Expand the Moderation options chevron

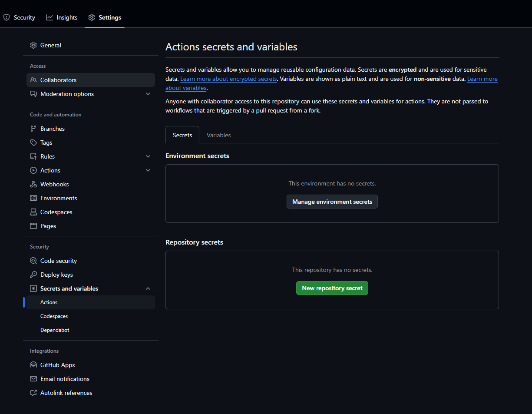click(x=148, y=94)
